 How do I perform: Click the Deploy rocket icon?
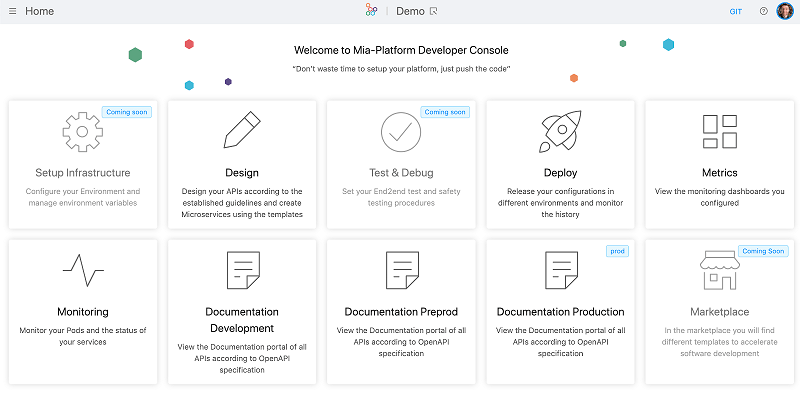tap(560, 132)
